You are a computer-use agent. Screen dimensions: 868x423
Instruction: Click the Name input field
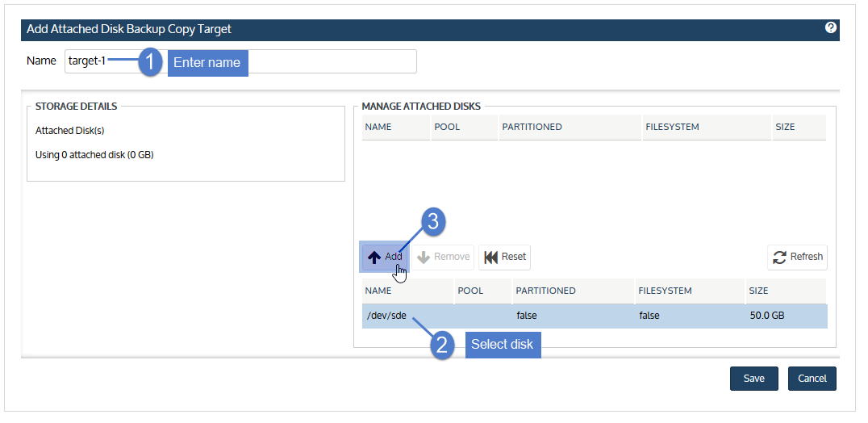[x=240, y=61]
